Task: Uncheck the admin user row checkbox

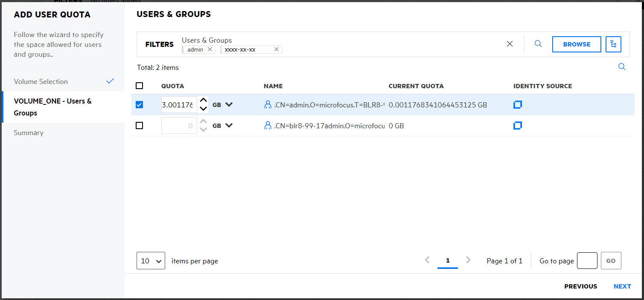Action: coord(139,105)
